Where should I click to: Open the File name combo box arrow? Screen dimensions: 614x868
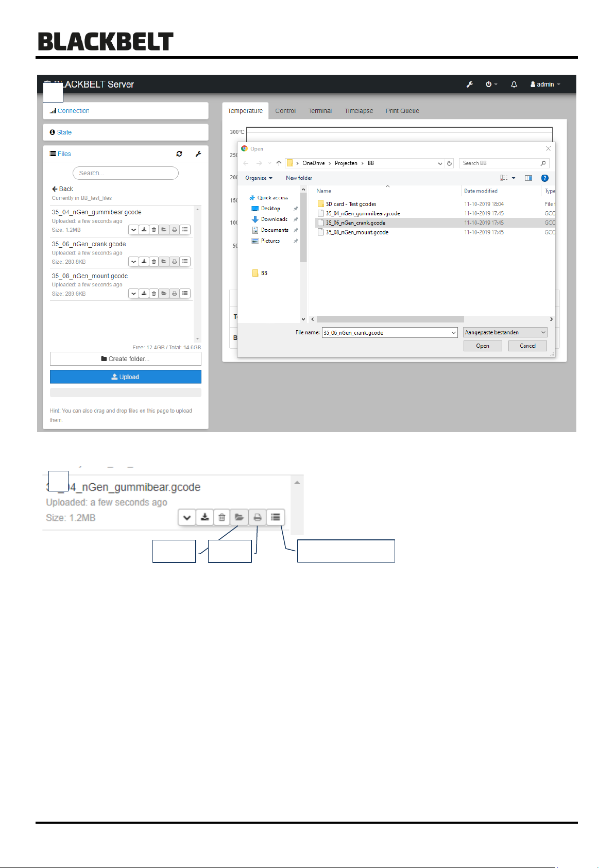coord(454,333)
